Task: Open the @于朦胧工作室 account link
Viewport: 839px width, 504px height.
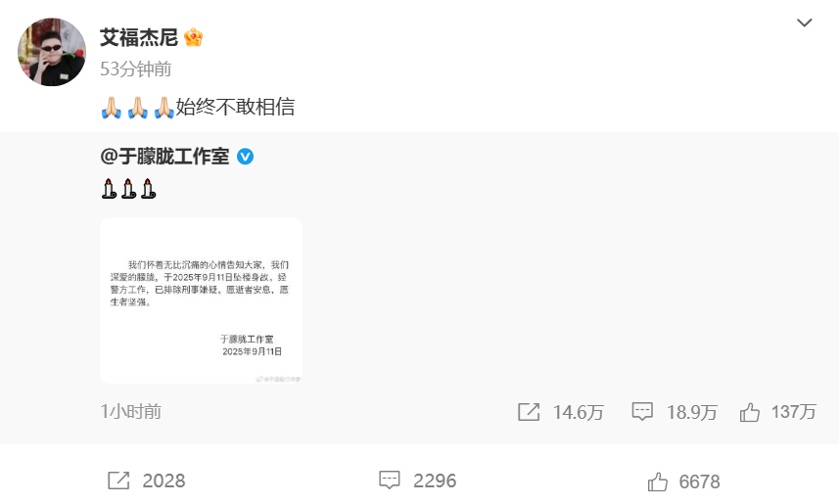Action: (164, 157)
